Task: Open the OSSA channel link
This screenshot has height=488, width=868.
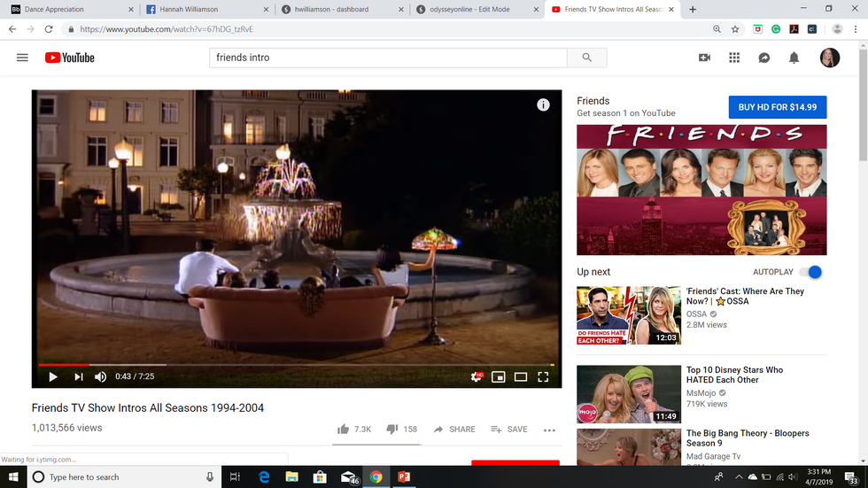Action: [x=696, y=314]
